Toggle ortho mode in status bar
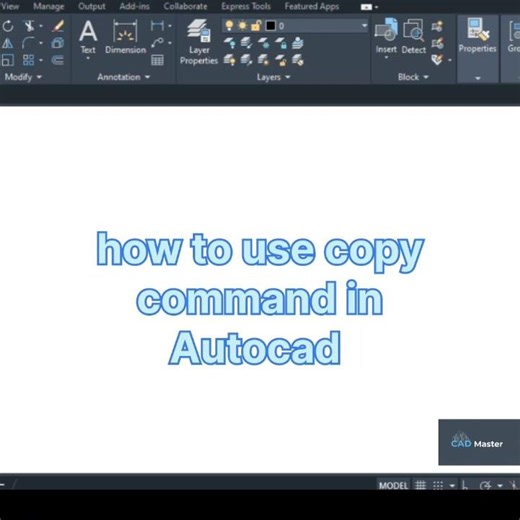The image size is (520, 520). coord(465,485)
